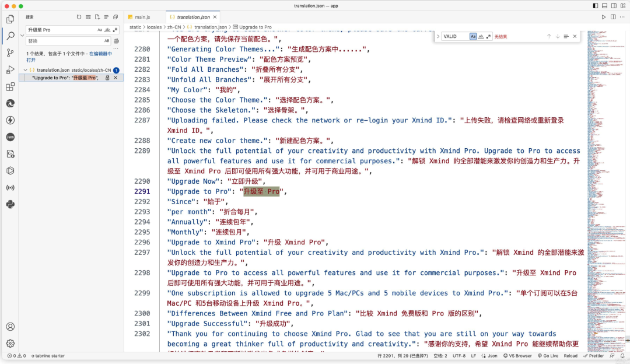Toggle Match Case in sidebar search
Image resolution: width=630 pixels, height=364 pixels.
(x=100, y=30)
